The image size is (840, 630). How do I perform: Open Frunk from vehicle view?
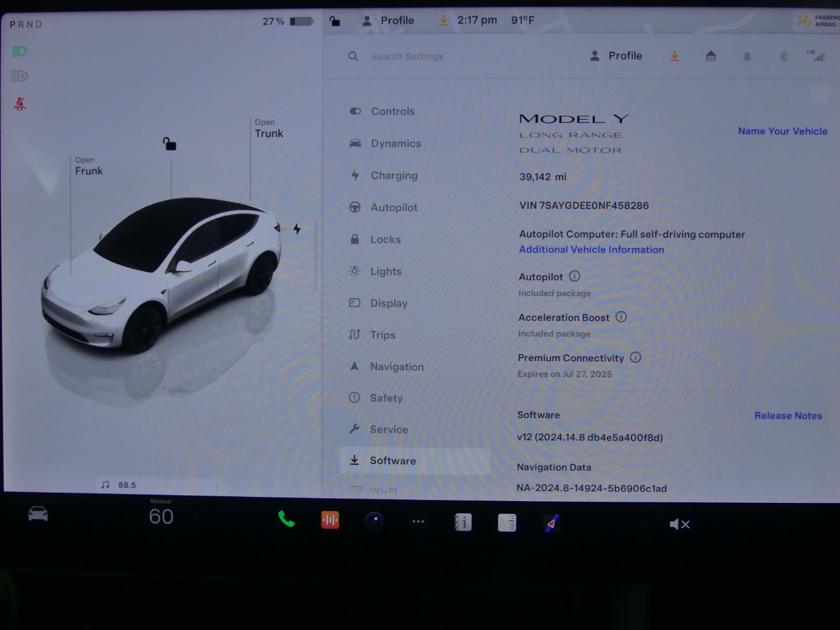pos(89,166)
